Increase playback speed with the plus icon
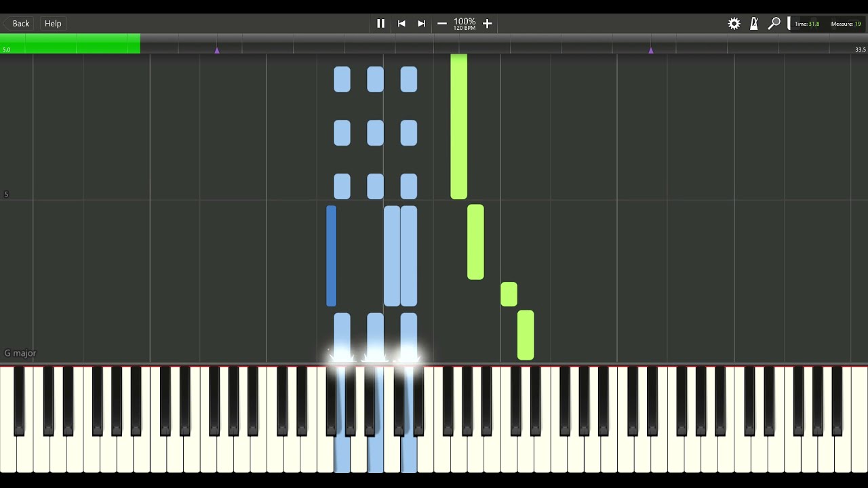Viewport: 868px width, 488px height. 487,24
